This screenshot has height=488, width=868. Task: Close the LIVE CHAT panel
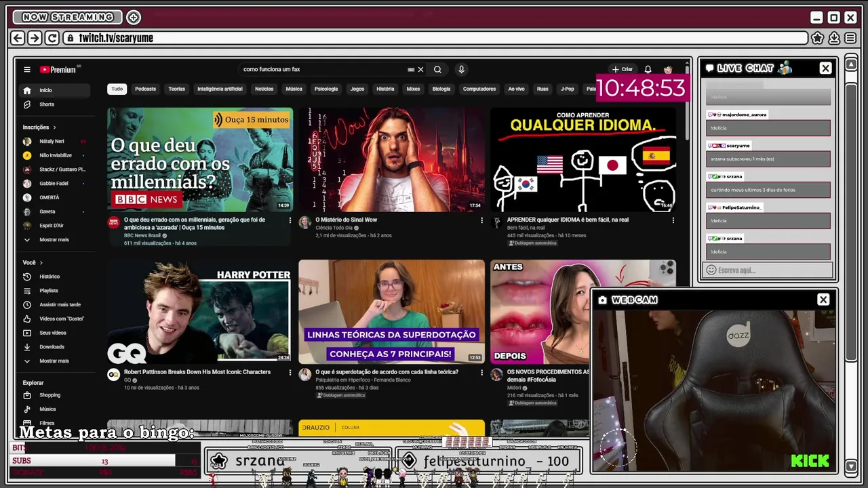coord(825,68)
